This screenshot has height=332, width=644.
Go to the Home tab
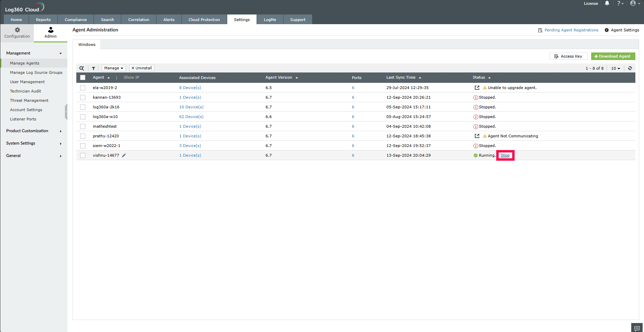16,20
